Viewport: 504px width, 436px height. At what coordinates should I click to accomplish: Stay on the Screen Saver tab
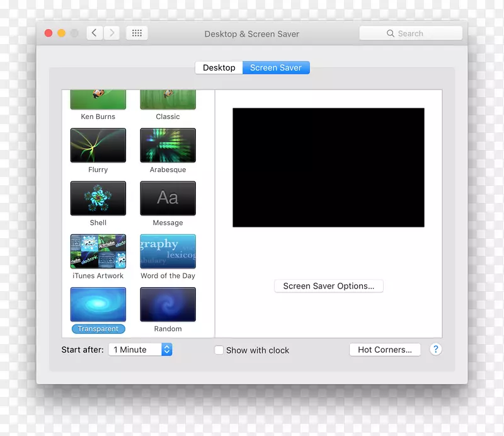[x=276, y=67]
